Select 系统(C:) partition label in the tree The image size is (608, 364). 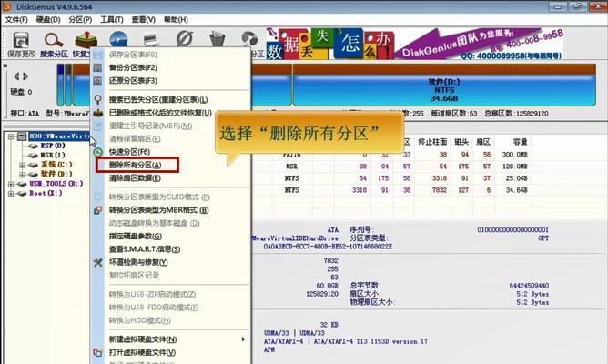pos(56,165)
